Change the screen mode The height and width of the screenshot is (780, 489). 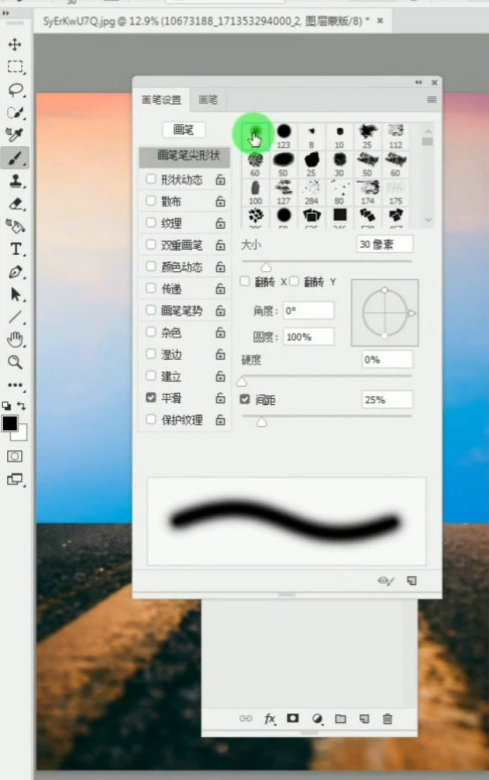pos(15,480)
